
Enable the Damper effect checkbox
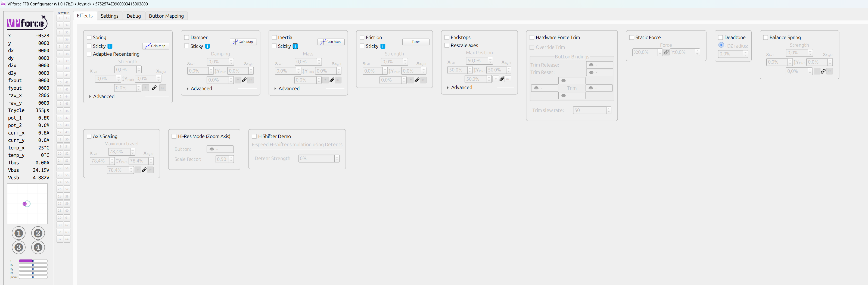[187, 38]
